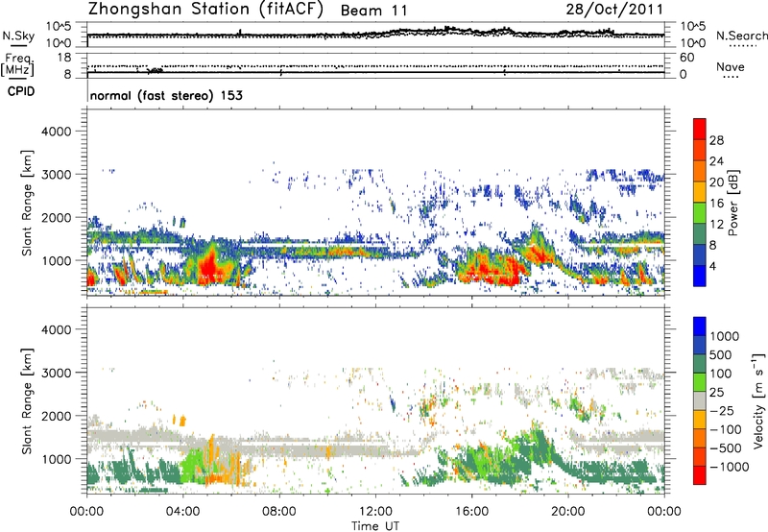Viewport: 768px width, 532px height.
Task: Select the 'N.Sky' legend label
Action: (18, 36)
